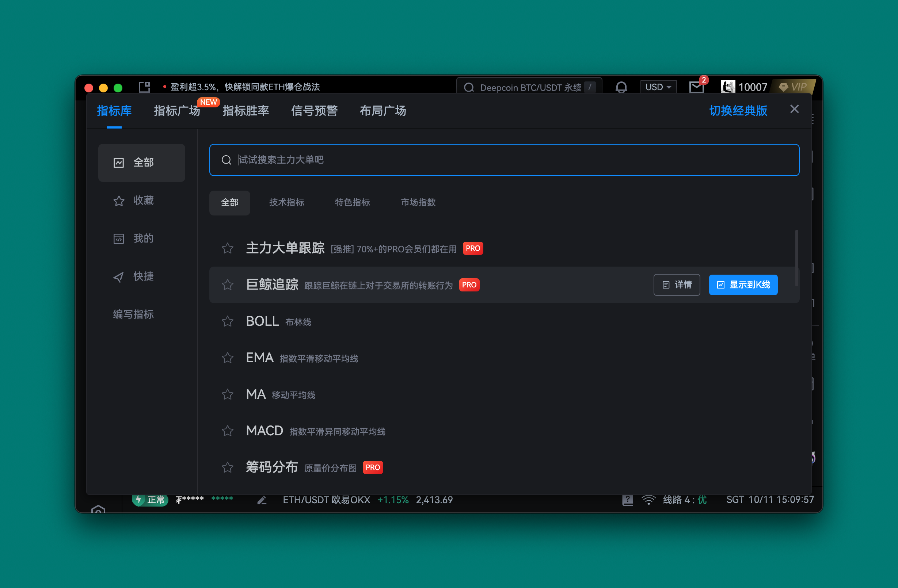Favorite the 主力大单跟踪 indicator star
Screen dimensions: 898x588
click(228, 249)
